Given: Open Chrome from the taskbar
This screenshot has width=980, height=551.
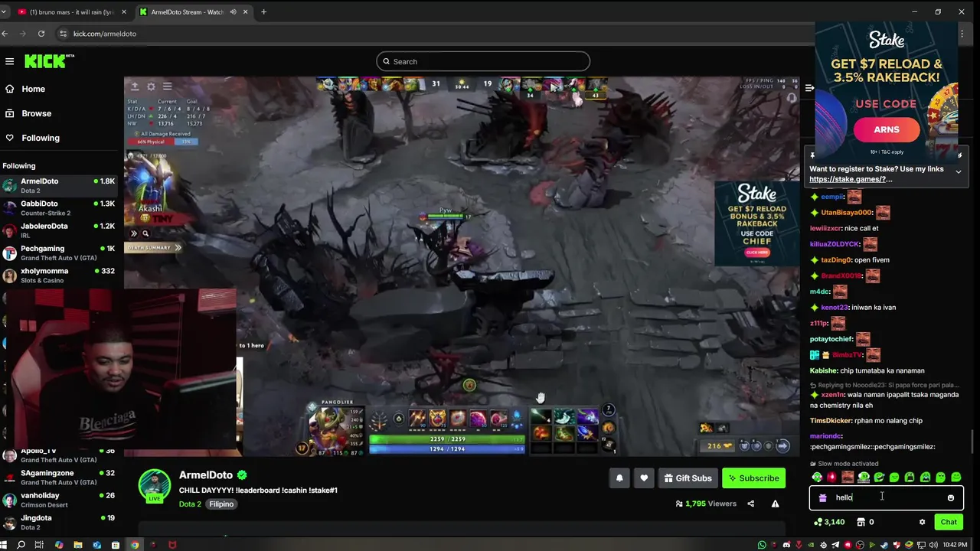Looking at the screenshot, I should pyautogui.click(x=135, y=545).
